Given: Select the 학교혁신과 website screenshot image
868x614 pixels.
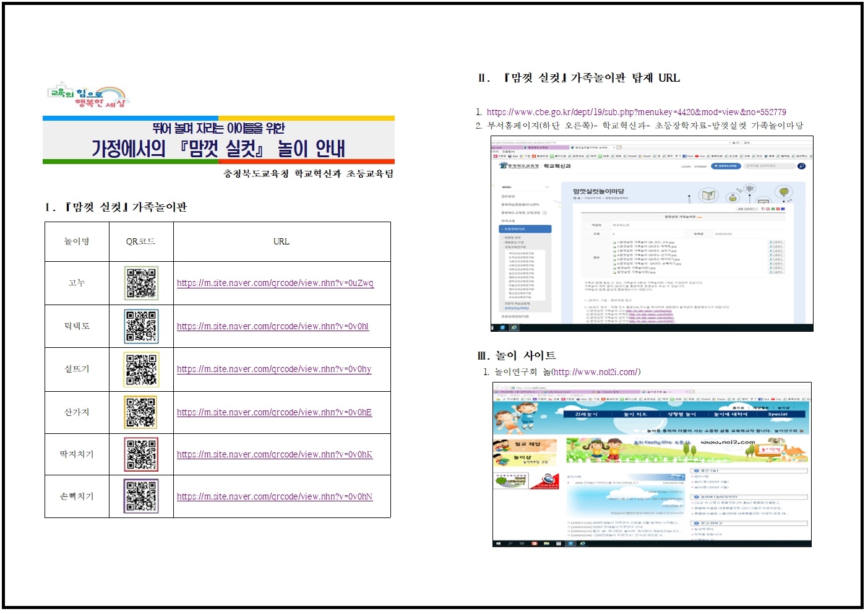Looking at the screenshot, I should click(652, 234).
